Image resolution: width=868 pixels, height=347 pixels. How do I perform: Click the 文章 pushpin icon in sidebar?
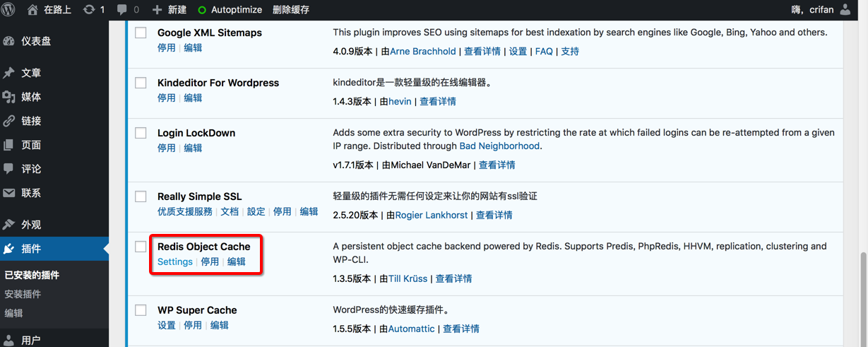9,73
